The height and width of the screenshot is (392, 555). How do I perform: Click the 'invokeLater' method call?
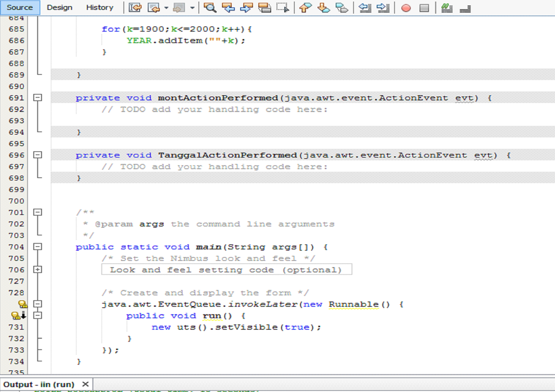point(263,304)
